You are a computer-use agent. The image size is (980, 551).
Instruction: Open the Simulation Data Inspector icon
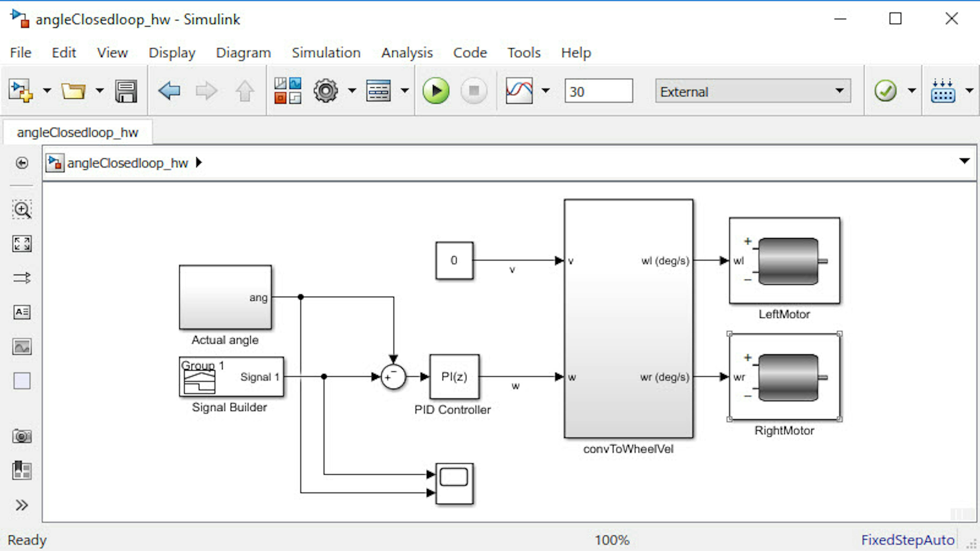(519, 90)
